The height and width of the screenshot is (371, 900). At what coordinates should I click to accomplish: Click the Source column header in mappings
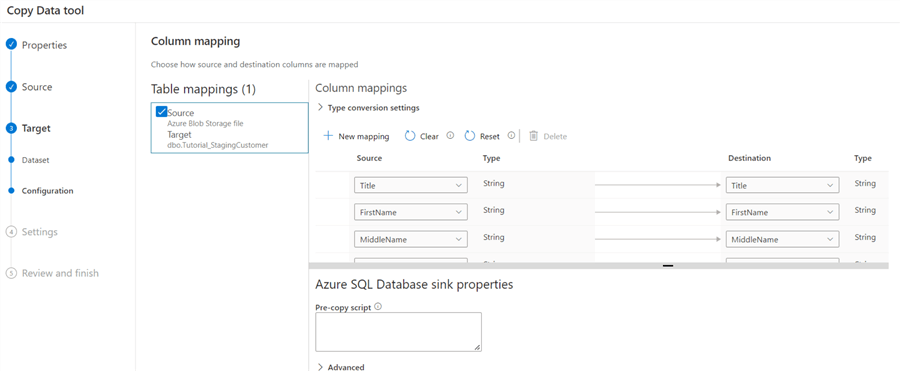(369, 158)
